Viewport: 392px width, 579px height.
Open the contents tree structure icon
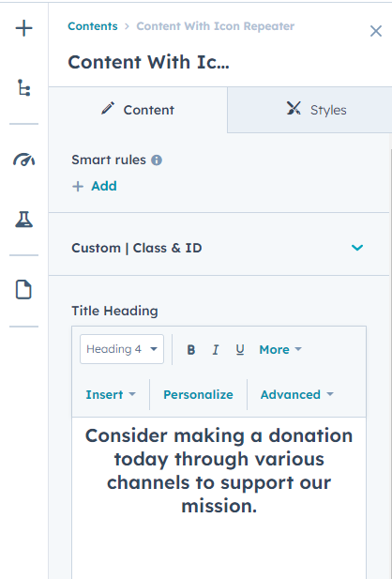pyautogui.click(x=24, y=87)
